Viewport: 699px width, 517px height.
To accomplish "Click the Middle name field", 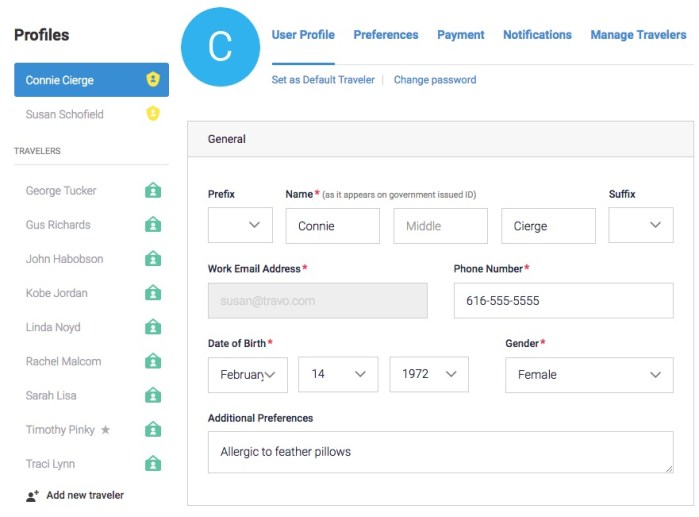I will click(x=440, y=226).
